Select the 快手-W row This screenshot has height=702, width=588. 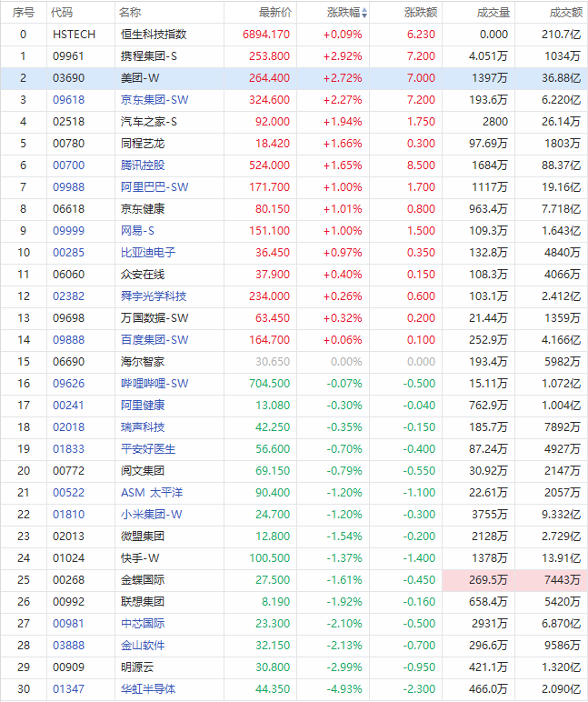click(x=294, y=558)
